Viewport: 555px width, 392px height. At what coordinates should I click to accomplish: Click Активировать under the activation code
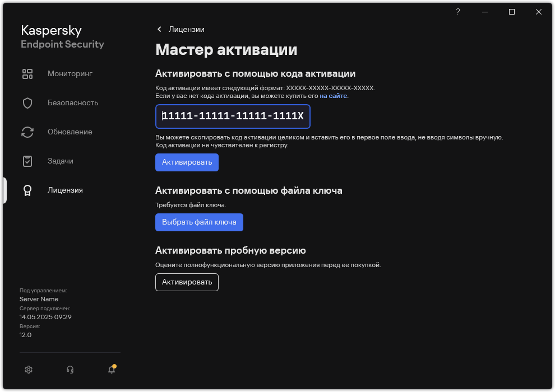tap(187, 162)
